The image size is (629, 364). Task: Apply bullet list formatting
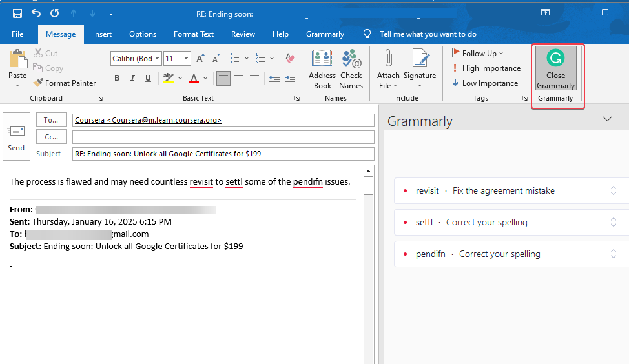(x=234, y=59)
